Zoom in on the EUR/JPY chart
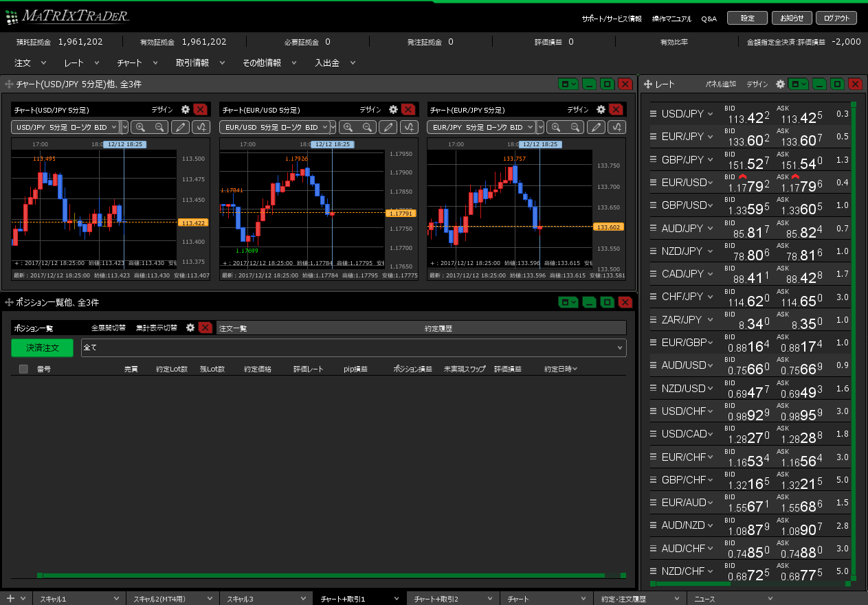Image resolution: width=868 pixels, height=605 pixels. [555, 127]
